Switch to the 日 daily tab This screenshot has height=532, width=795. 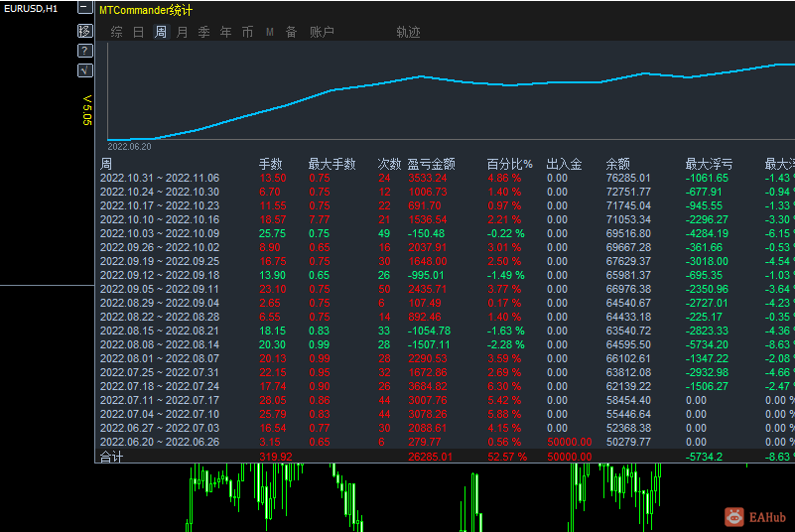(x=138, y=33)
